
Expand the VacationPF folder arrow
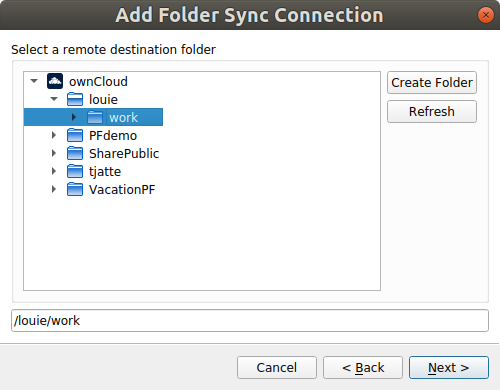[54, 189]
